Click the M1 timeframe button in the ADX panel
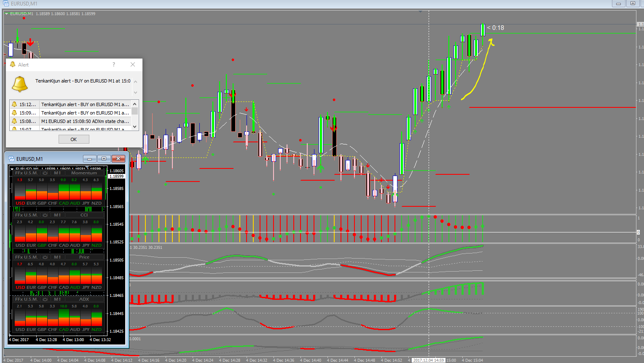 (x=57, y=299)
